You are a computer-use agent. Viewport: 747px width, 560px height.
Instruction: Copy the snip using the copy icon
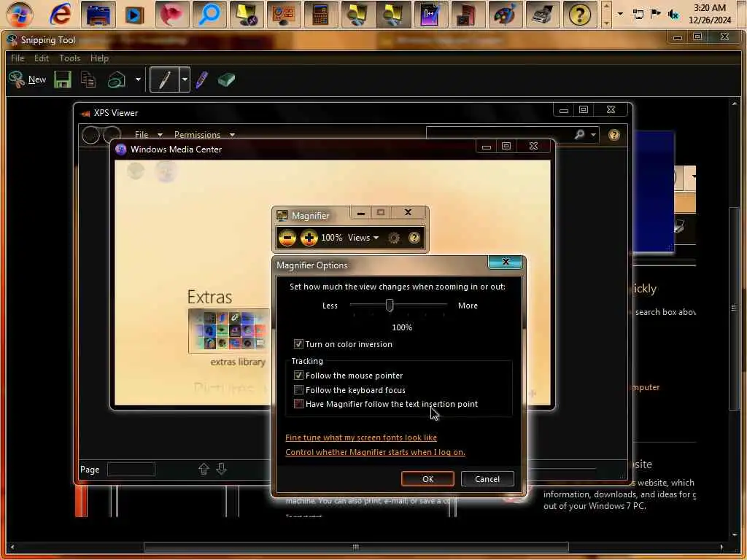(88, 79)
